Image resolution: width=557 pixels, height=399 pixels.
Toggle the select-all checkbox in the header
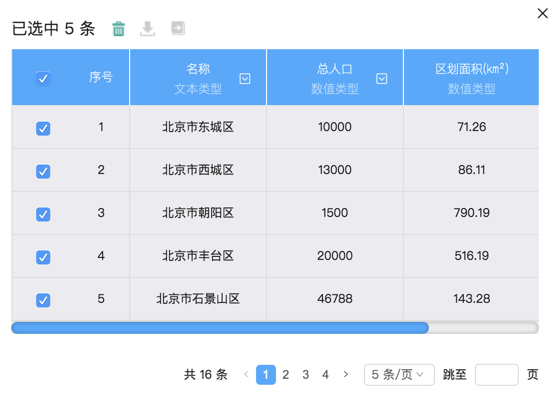[43, 78]
